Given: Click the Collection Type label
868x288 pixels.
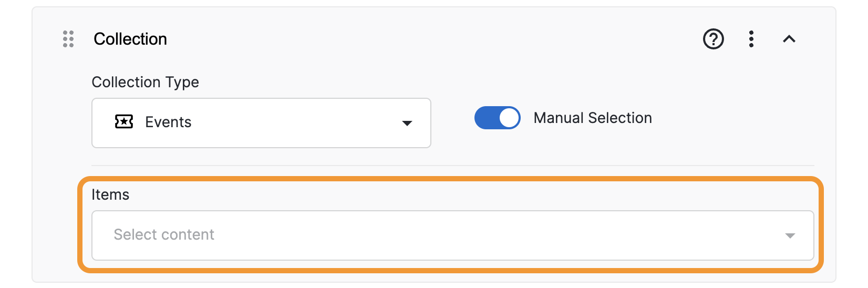Looking at the screenshot, I should (146, 82).
